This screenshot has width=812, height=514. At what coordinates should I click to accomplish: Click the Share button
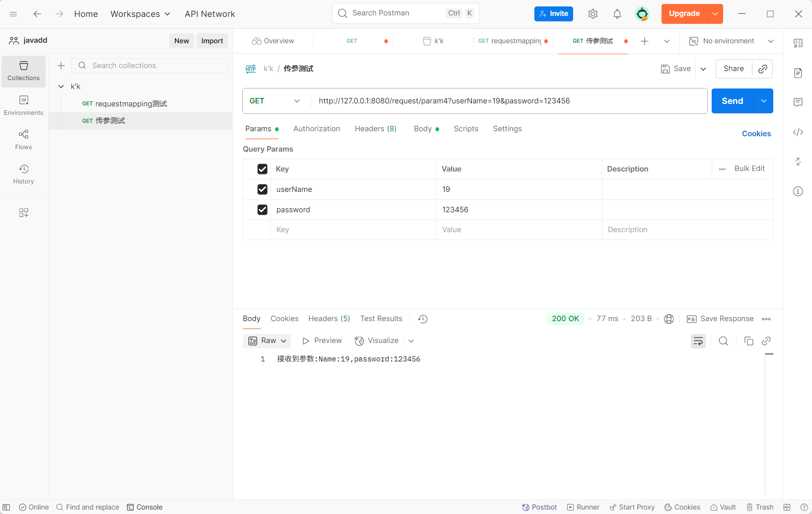coord(734,69)
